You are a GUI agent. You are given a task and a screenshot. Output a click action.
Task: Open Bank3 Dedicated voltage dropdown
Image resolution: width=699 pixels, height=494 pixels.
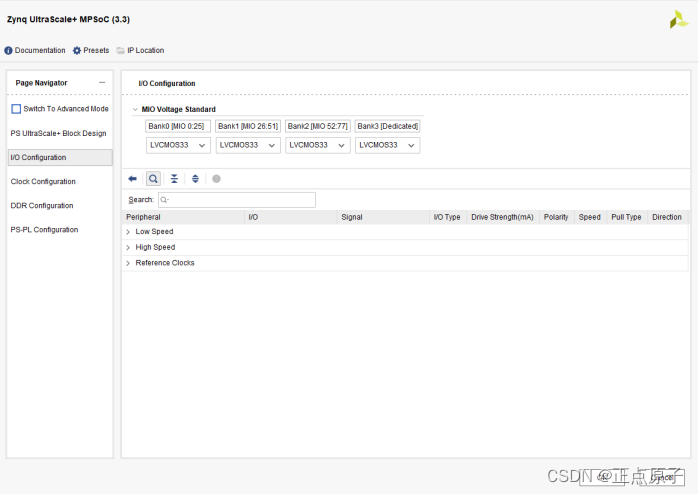click(x=387, y=145)
